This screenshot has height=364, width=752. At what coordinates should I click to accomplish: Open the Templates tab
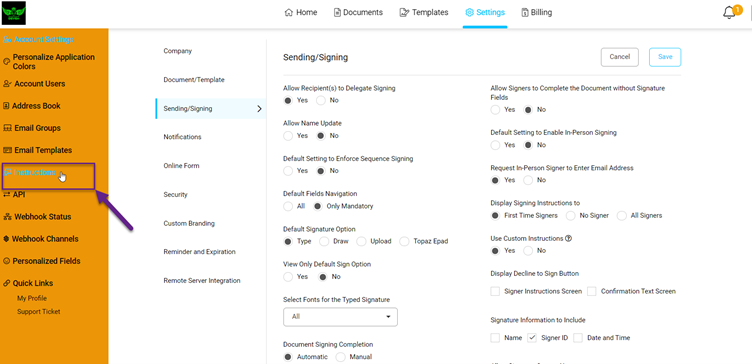[424, 12]
